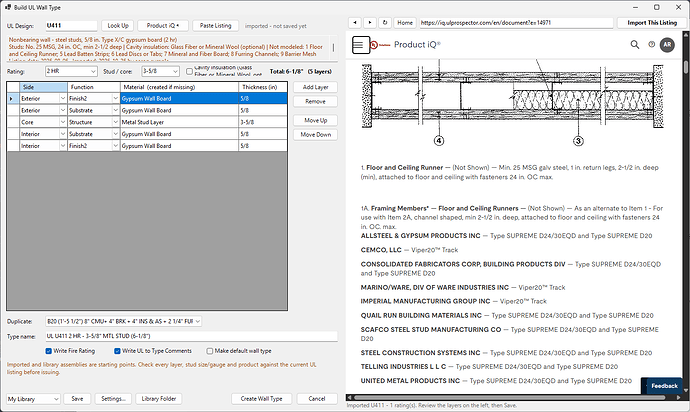
Task: Click the browser refresh icon
Action: pos(385,22)
